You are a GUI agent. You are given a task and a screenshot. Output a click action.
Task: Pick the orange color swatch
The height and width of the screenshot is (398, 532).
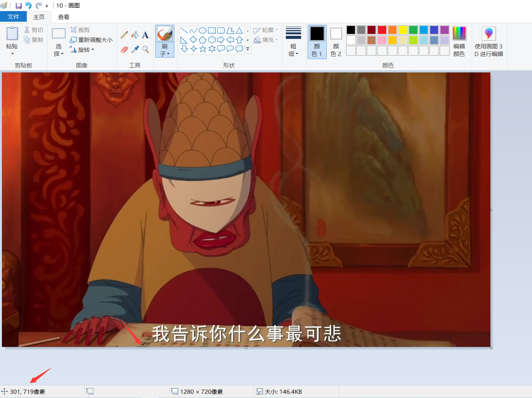(x=392, y=30)
